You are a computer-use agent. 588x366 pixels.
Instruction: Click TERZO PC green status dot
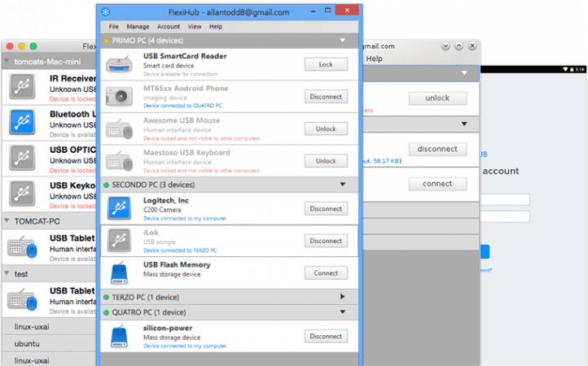tap(106, 297)
